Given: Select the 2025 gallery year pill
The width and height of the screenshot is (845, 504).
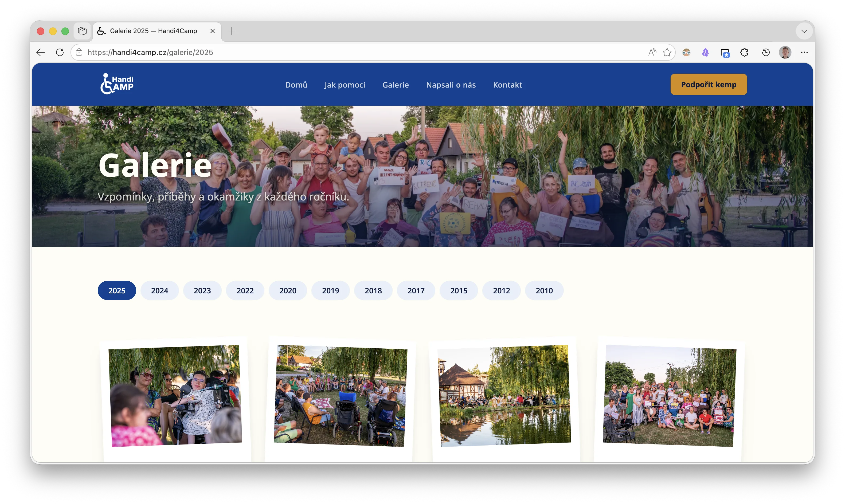Looking at the screenshot, I should [117, 290].
